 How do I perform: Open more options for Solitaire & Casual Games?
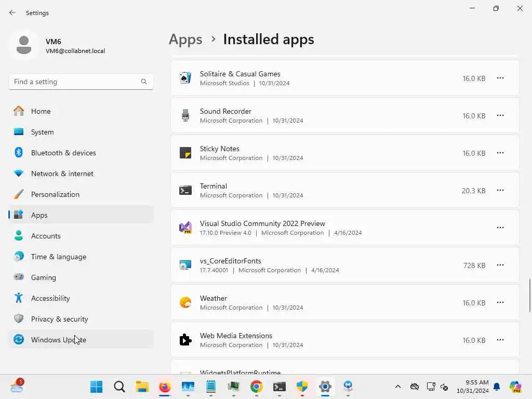point(500,78)
